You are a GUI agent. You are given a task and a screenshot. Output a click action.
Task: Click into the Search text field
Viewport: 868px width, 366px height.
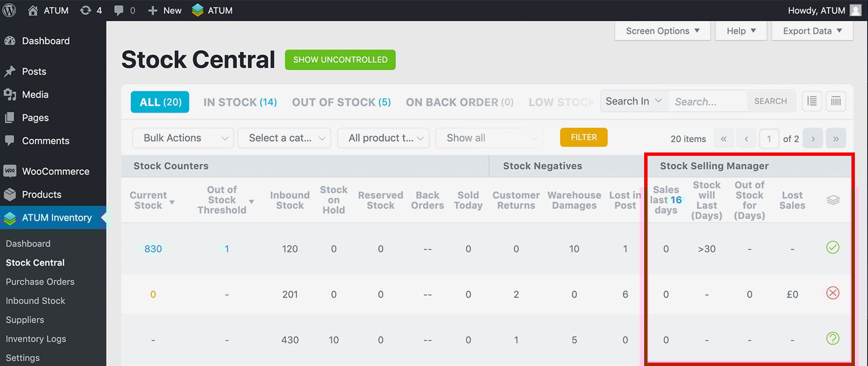[707, 102]
